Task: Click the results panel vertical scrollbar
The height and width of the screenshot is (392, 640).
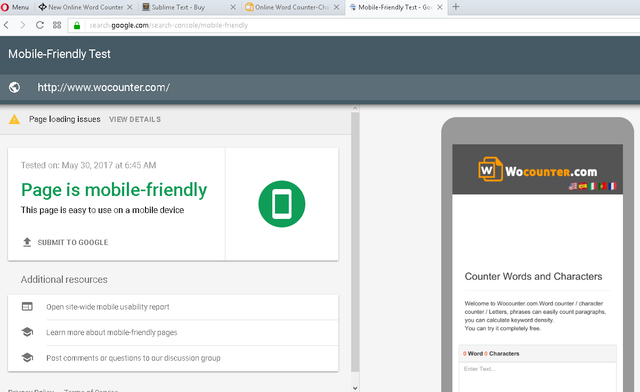Action: [355, 242]
